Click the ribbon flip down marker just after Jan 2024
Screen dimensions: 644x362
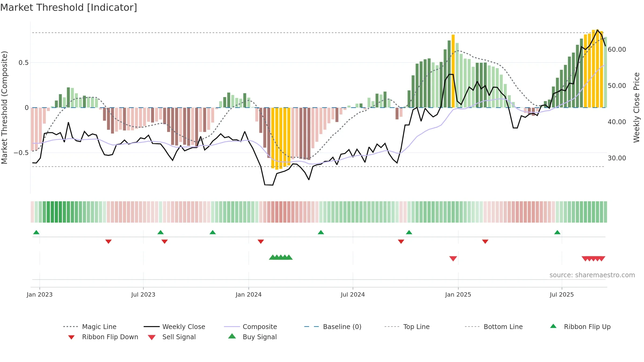tap(261, 242)
